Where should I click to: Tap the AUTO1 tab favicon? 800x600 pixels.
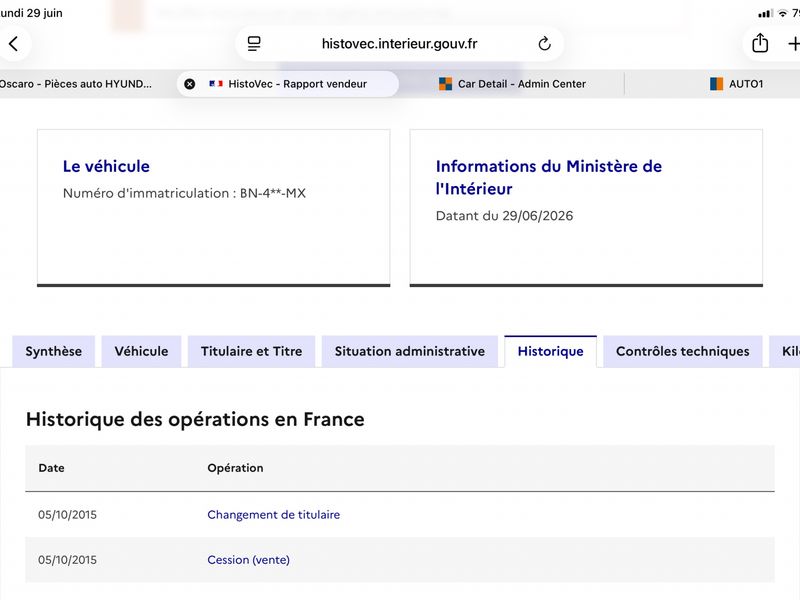[716, 84]
